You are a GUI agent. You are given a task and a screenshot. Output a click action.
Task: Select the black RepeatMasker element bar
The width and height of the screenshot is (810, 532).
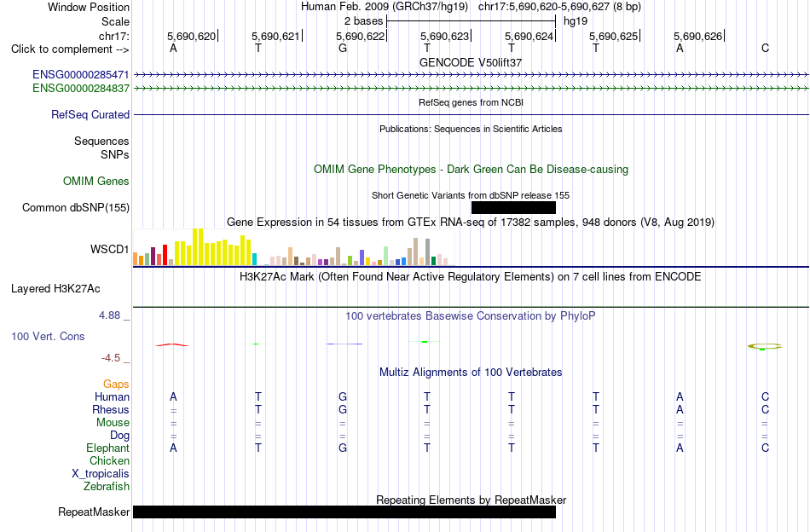tap(344, 512)
